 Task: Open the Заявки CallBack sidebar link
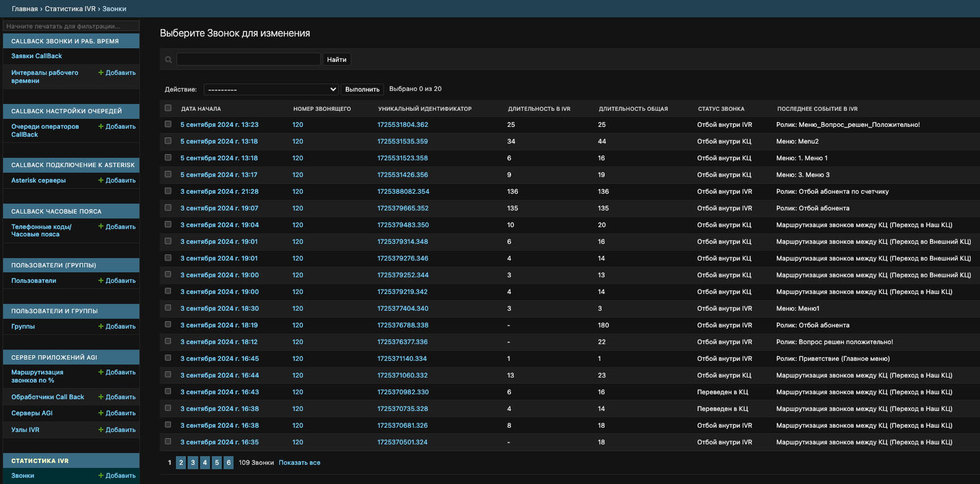pos(37,56)
